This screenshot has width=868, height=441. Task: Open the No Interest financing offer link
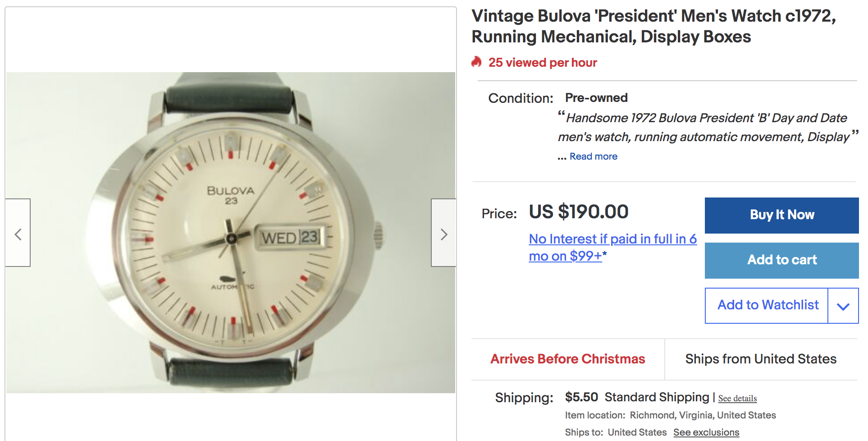coord(612,247)
